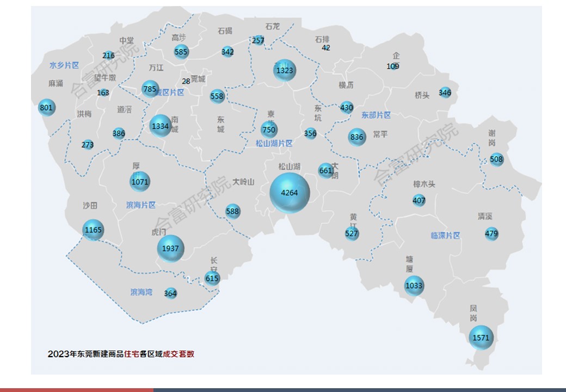The height and width of the screenshot is (392, 566).
Task: Click the 桥头 town name
Action: tap(422, 95)
